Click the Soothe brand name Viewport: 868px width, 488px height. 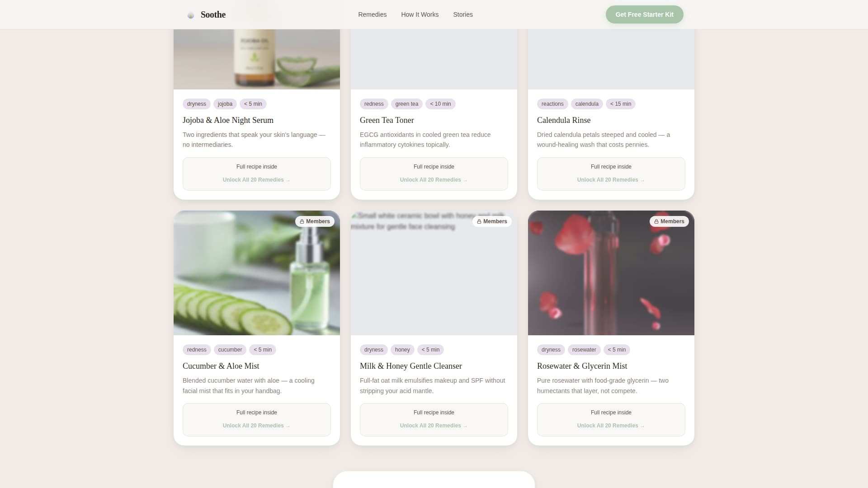coord(213,14)
